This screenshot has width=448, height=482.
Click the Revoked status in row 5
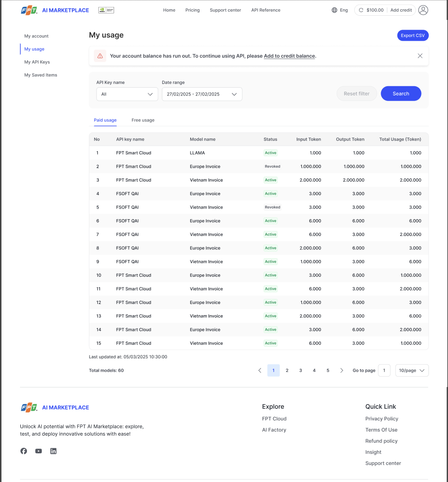(x=272, y=207)
